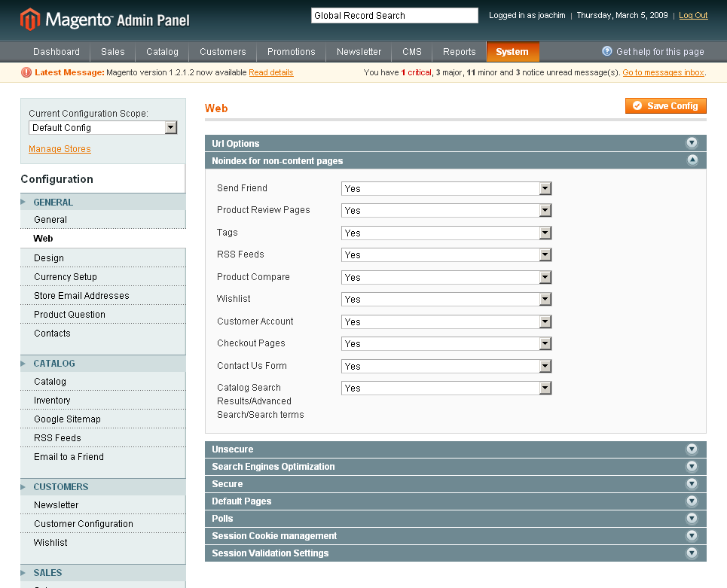Open the Catalog menu in navigation bar
Image resolution: width=727 pixels, height=588 pixels.
click(162, 51)
